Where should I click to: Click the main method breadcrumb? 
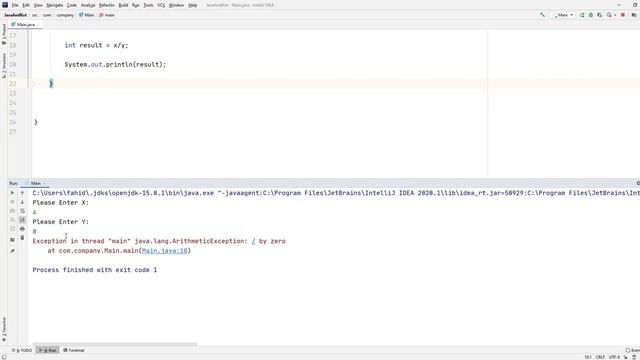point(107,15)
